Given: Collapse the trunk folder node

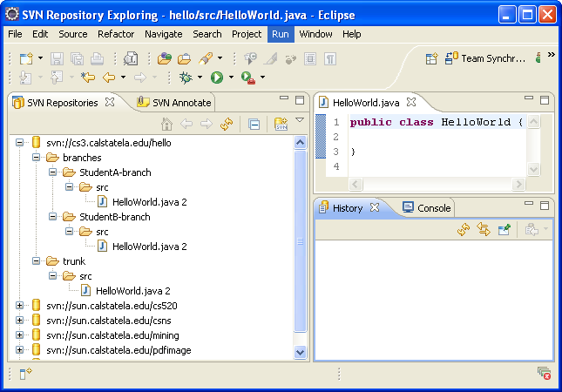Looking at the screenshot, I should (37, 261).
